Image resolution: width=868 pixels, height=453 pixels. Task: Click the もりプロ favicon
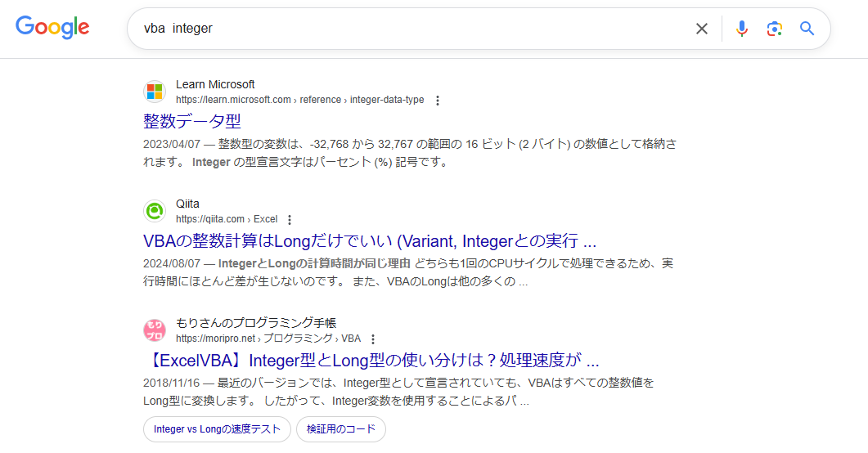tap(155, 330)
